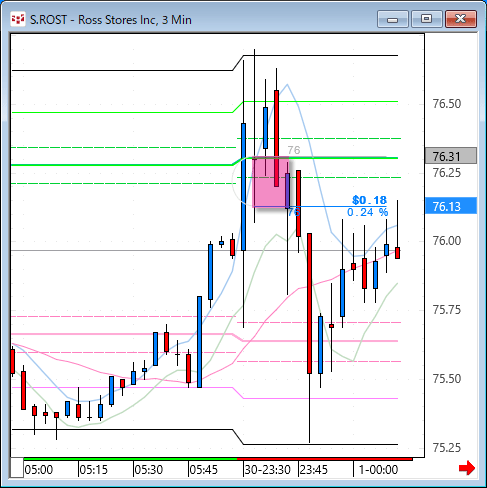
Task: Minimize the S.ROST chart window
Action: coord(393,19)
